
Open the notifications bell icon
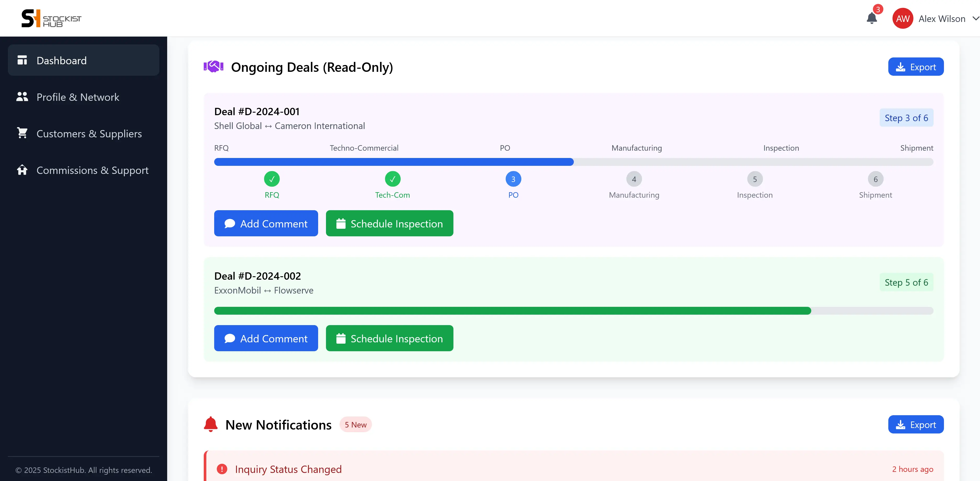pos(872,18)
